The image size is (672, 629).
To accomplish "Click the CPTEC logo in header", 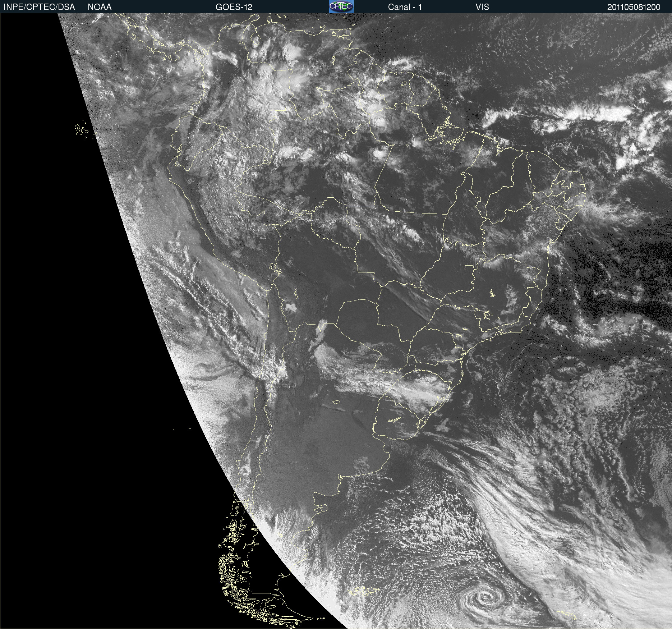I will tap(341, 6).
